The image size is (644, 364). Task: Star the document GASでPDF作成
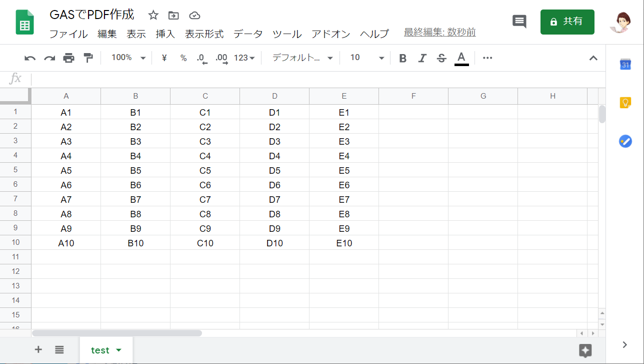point(153,15)
